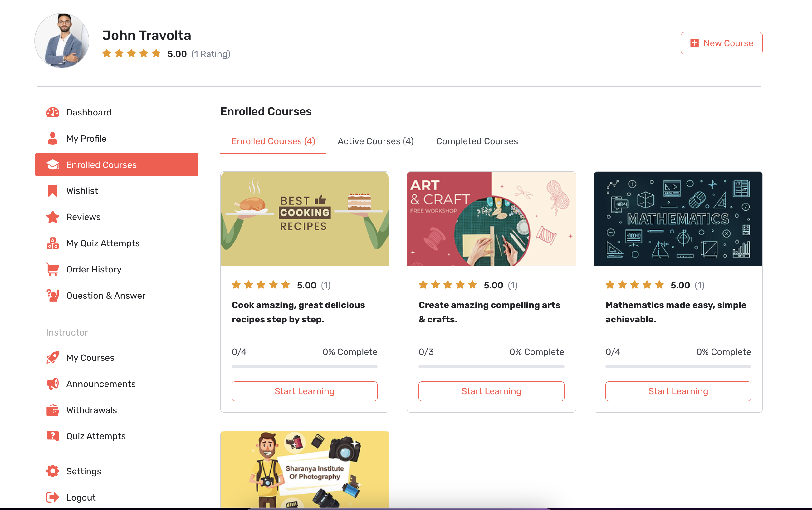Click the Reviews star icon
The height and width of the screenshot is (510, 812).
click(x=53, y=217)
